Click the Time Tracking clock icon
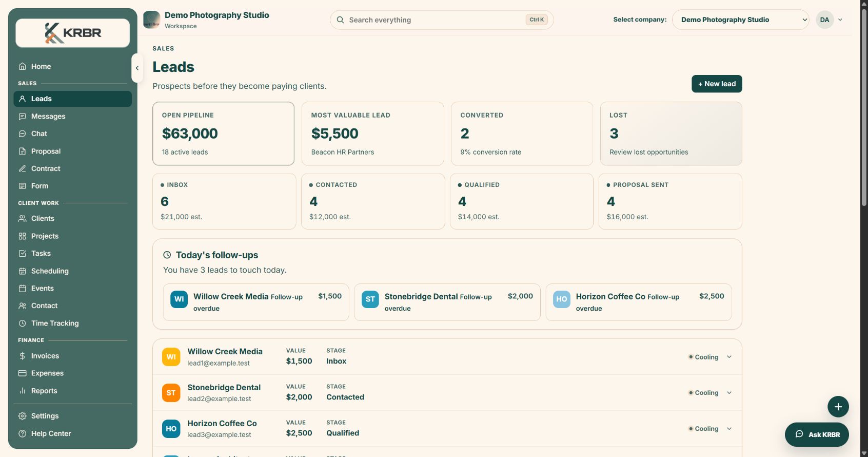The image size is (868, 457). click(x=22, y=323)
